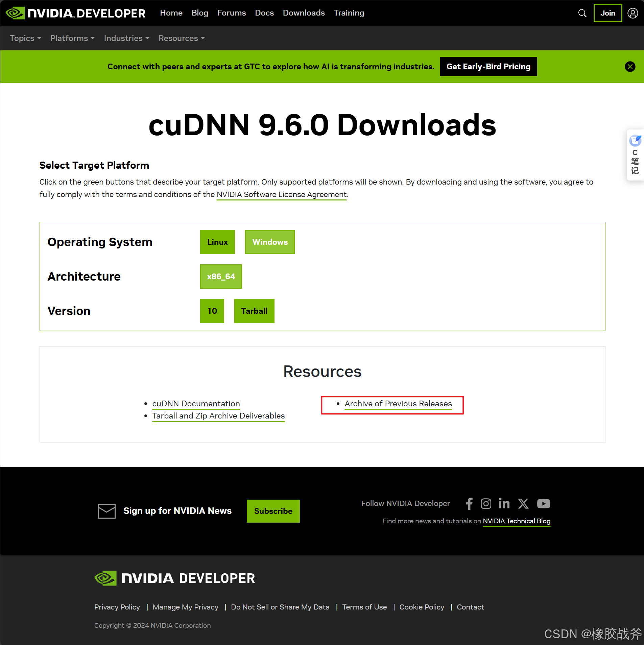Visit NVIDIA Developer LinkedIn page
This screenshot has height=645, width=644.
tap(504, 503)
